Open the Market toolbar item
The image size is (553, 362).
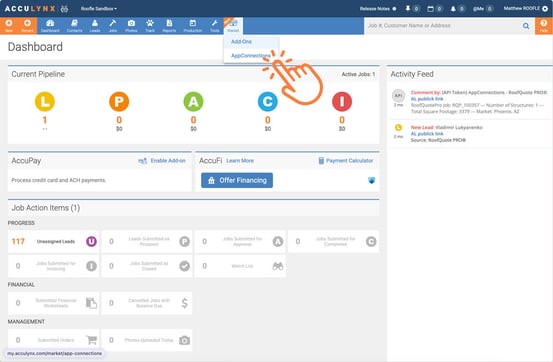pyautogui.click(x=233, y=26)
